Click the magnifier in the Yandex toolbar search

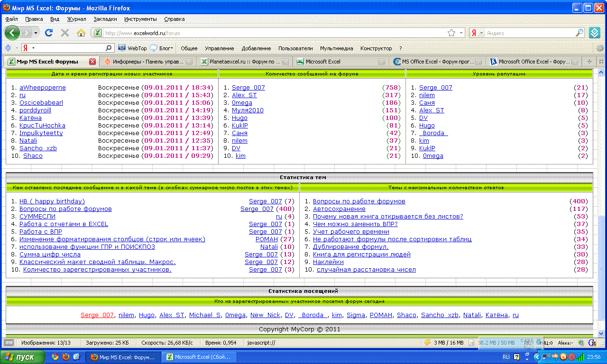(x=109, y=48)
